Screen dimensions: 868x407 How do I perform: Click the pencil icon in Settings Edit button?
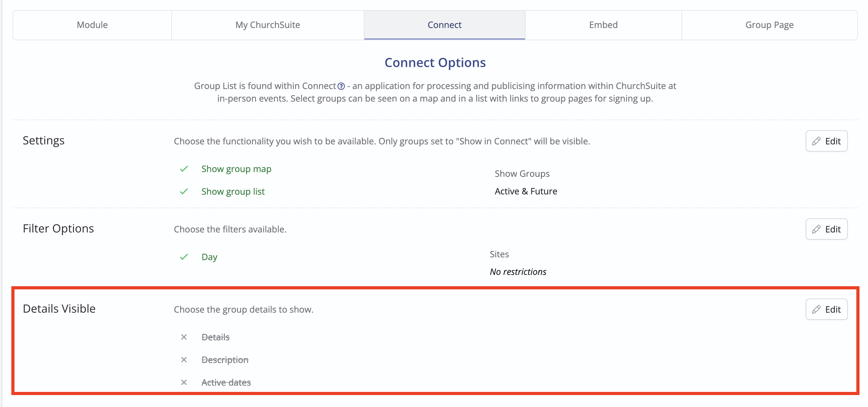point(816,141)
